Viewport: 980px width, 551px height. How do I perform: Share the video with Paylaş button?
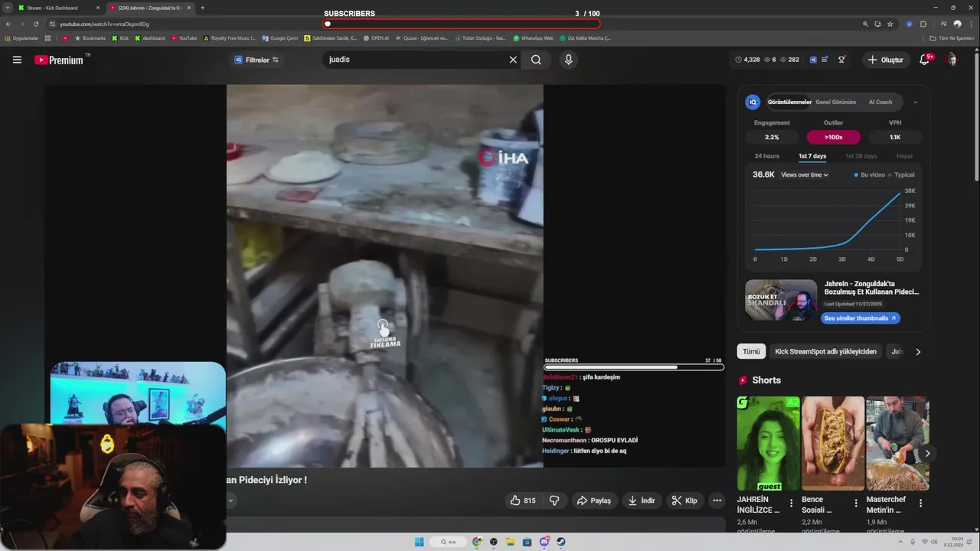(594, 500)
